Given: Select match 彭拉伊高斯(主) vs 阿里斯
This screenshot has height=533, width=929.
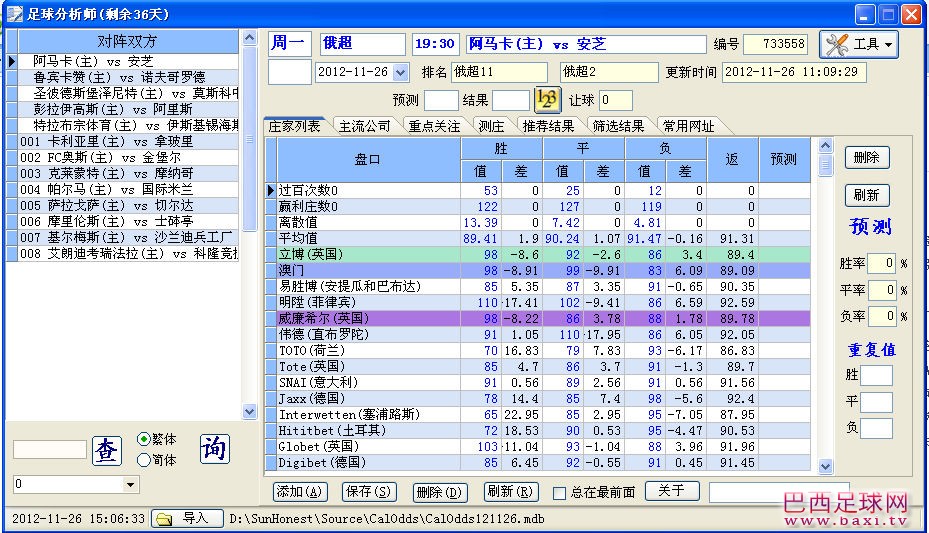Looking at the screenshot, I should [128, 110].
